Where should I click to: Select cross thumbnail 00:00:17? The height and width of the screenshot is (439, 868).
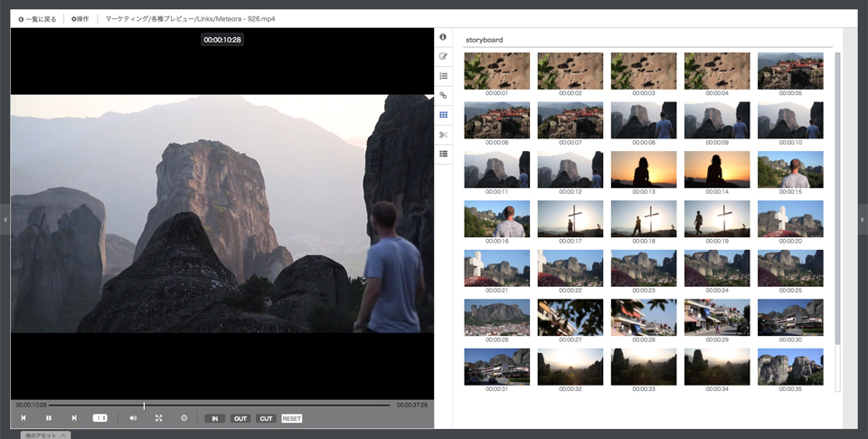(571, 219)
